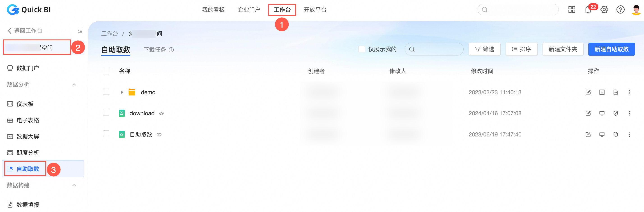Select all rows with header checkbox
The image size is (644, 212).
click(x=106, y=71)
